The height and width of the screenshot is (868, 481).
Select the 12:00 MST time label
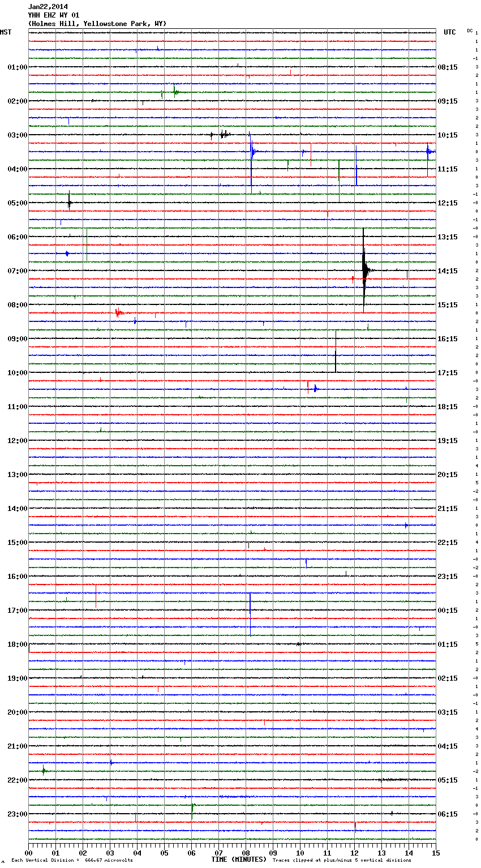(18, 441)
